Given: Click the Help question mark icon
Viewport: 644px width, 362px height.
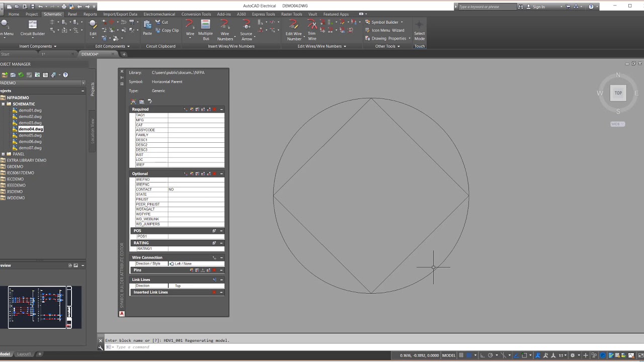Looking at the screenshot, I should (591, 7).
